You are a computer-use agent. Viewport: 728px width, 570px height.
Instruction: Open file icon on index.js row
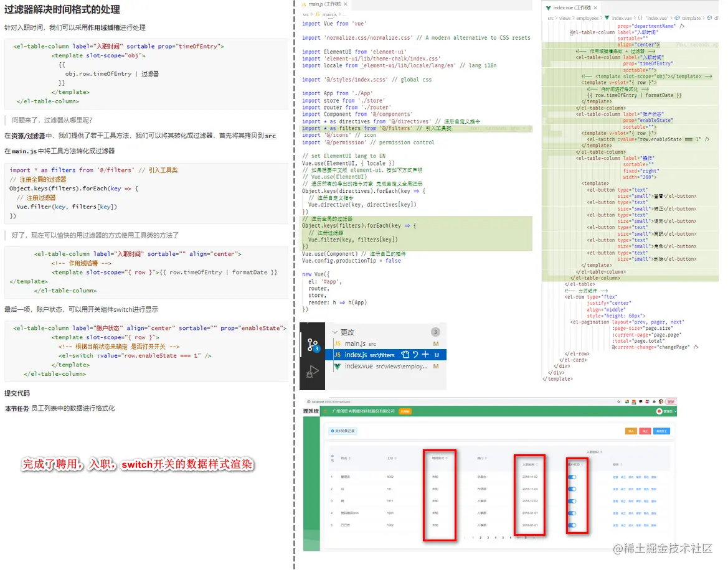click(405, 355)
